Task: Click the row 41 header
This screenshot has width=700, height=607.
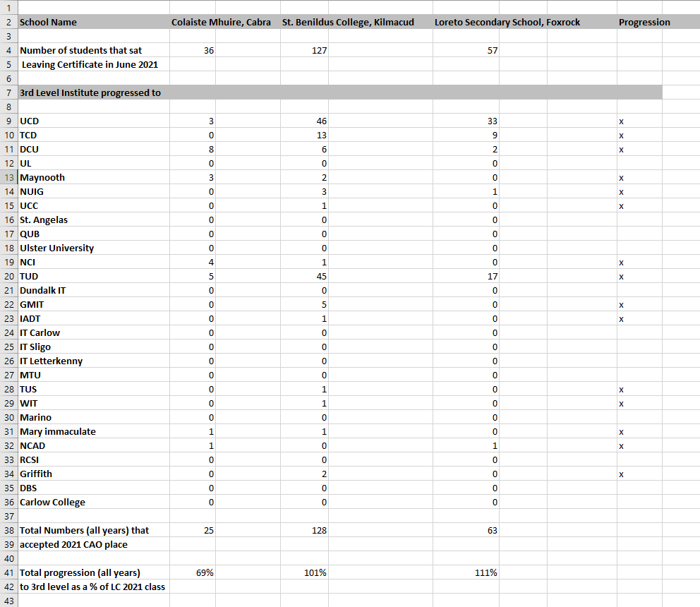Action: click(x=8, y=572)
